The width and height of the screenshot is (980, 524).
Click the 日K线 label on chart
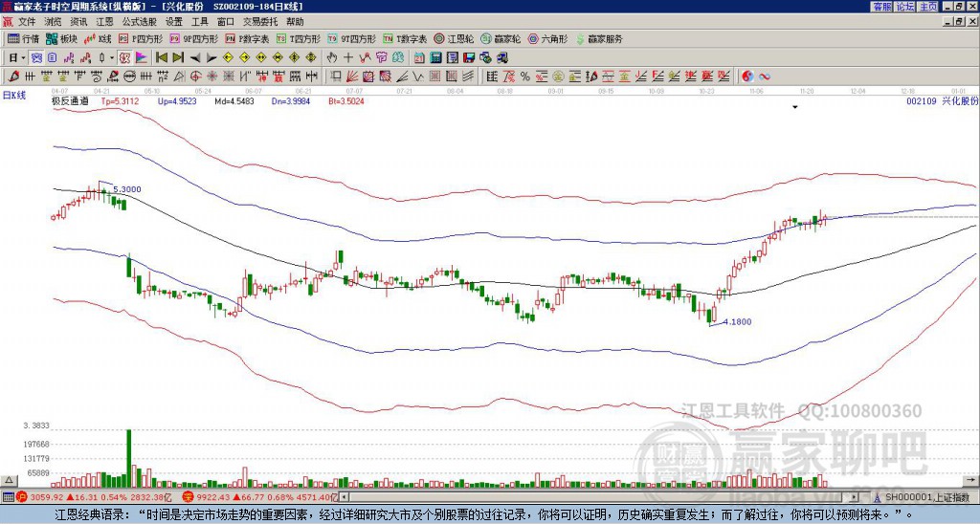tap(14, 96)
